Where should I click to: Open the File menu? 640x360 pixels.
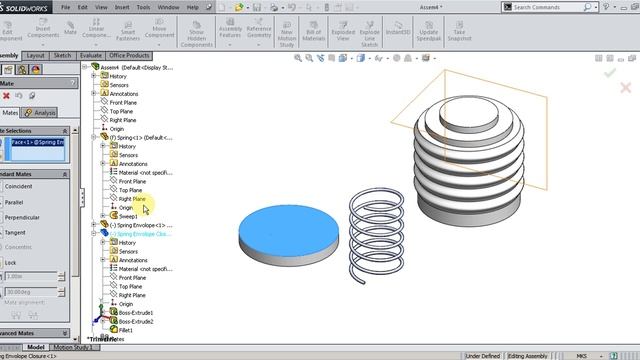point(65,7)
